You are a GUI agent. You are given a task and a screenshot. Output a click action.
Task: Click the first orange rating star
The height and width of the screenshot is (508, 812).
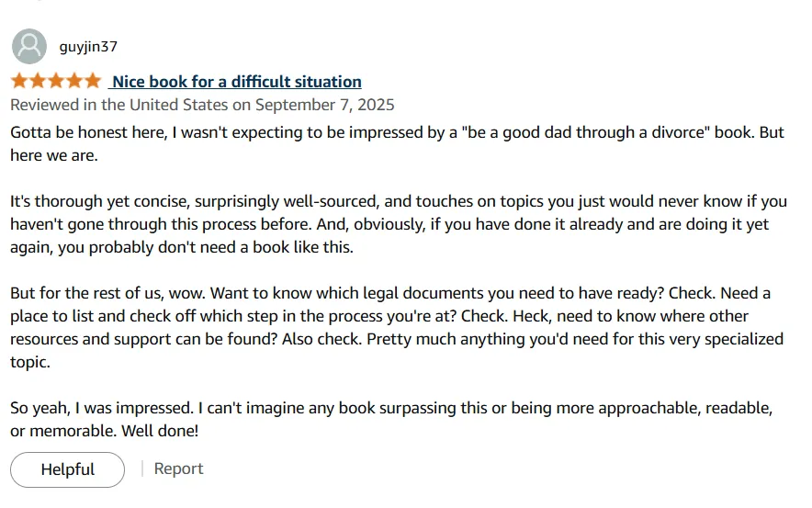(x=19, y=81)
